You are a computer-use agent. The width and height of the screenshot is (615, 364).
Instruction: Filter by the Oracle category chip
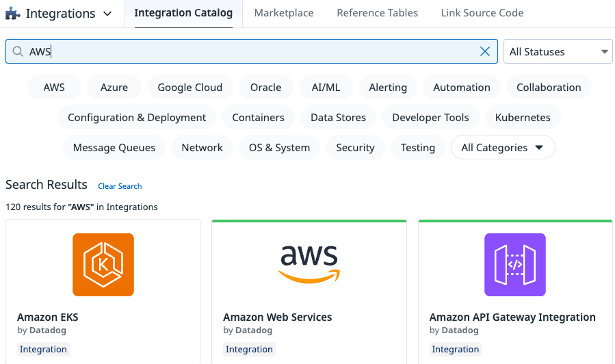[266, 87]
